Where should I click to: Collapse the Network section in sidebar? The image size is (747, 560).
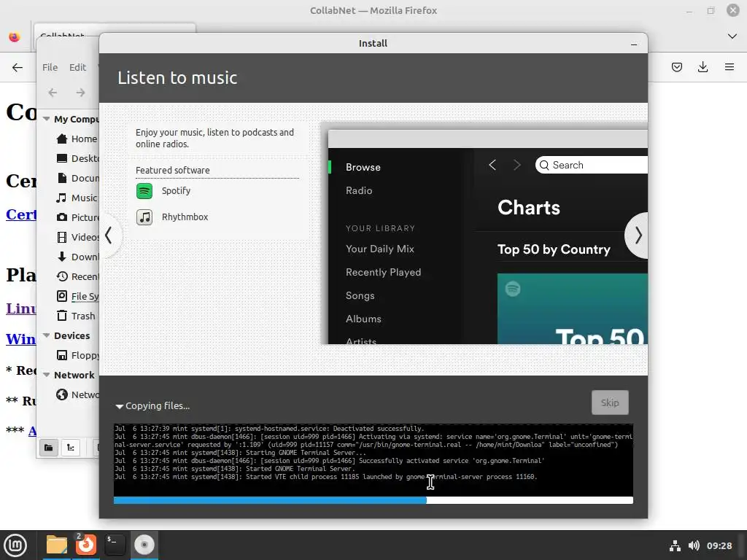click(46, 376)
